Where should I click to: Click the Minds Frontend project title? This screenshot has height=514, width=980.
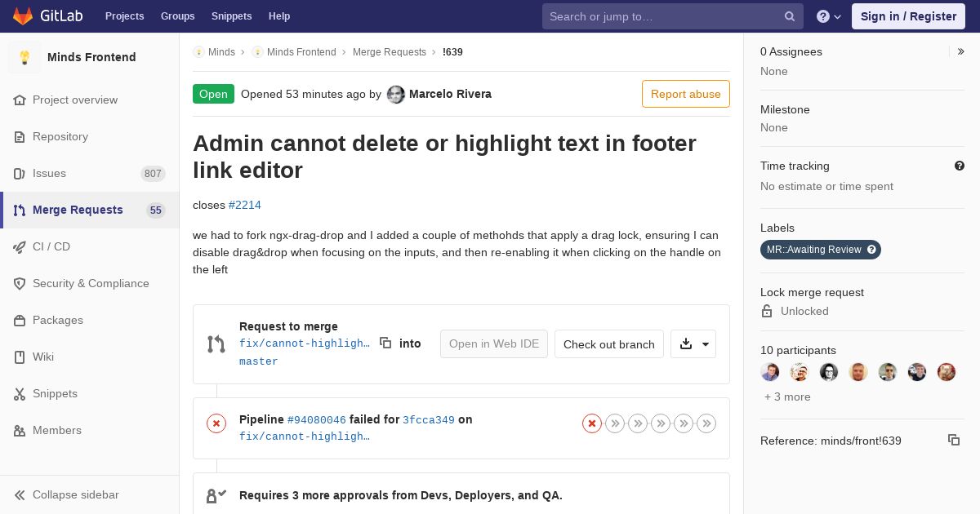(91, 57)
